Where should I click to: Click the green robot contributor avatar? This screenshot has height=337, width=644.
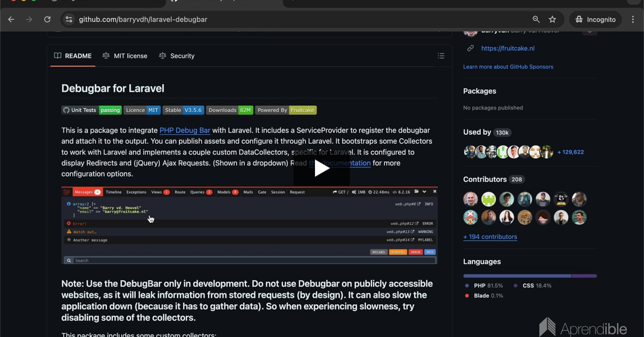489,199
